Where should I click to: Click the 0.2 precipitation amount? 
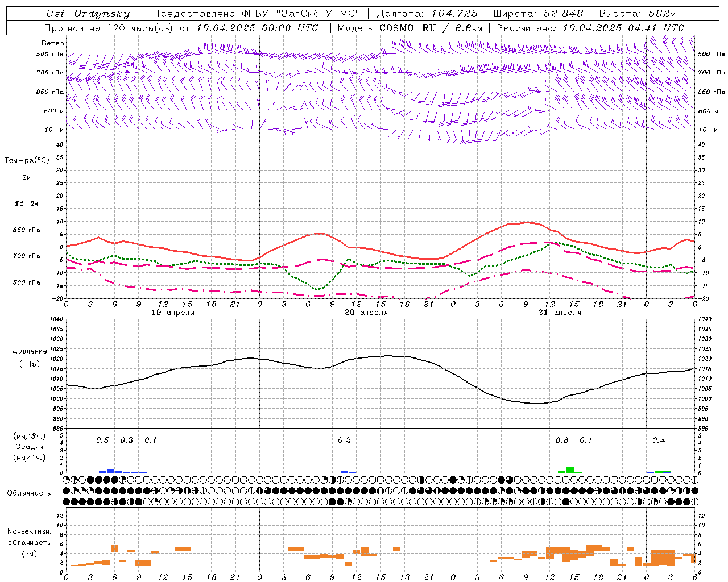point(344,440)
